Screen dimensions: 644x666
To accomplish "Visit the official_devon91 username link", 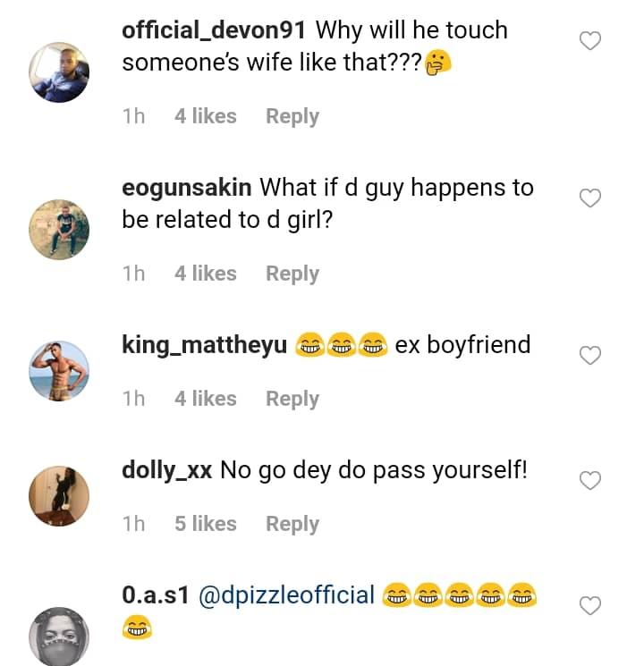I will pos(215,30).
